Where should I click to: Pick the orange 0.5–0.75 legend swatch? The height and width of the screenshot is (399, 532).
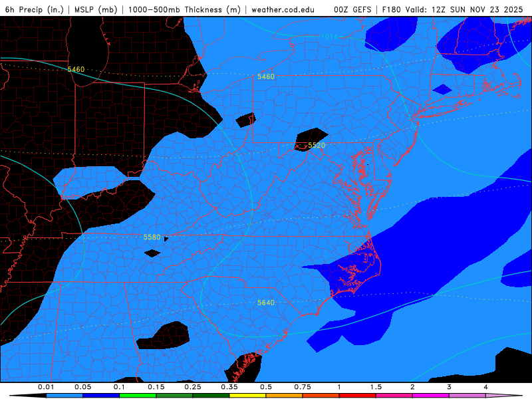(x=285, y=396)
